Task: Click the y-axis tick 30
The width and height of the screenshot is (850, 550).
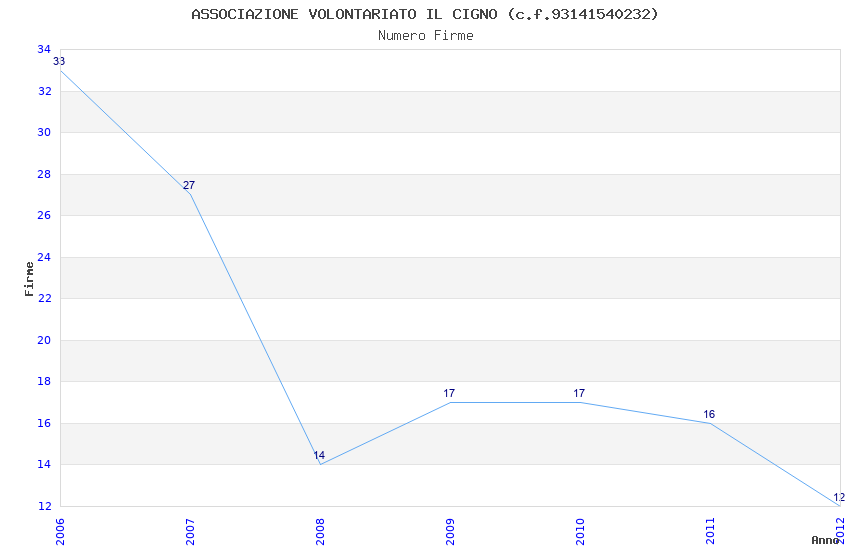Action: [44, 132]
